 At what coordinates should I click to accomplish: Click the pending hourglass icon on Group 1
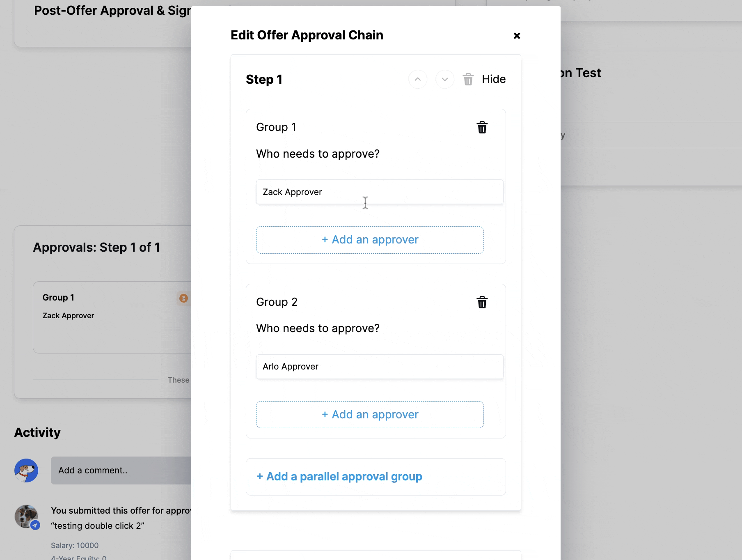pyautogui.click(x=183, y=298)
